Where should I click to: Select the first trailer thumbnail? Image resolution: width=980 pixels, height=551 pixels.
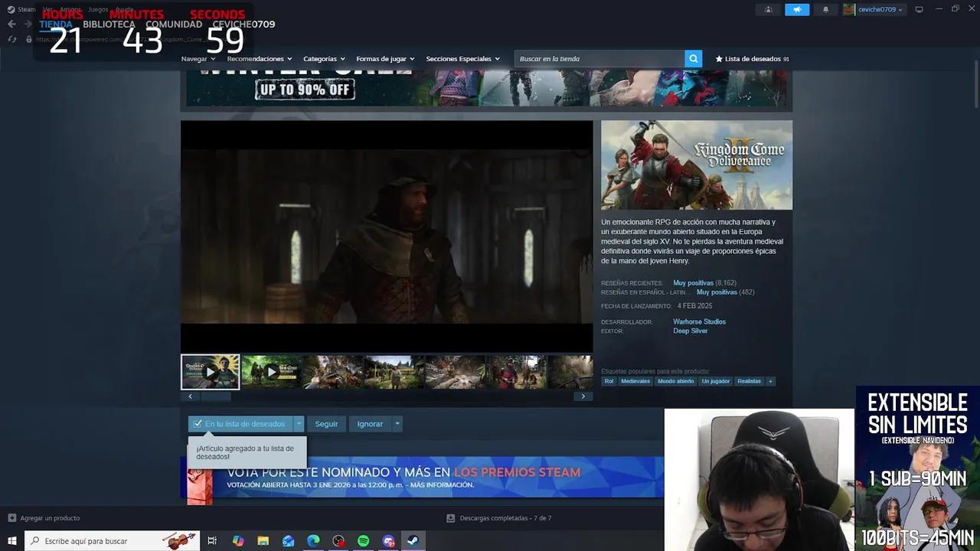pyautogui.click(x=211, y=372)
